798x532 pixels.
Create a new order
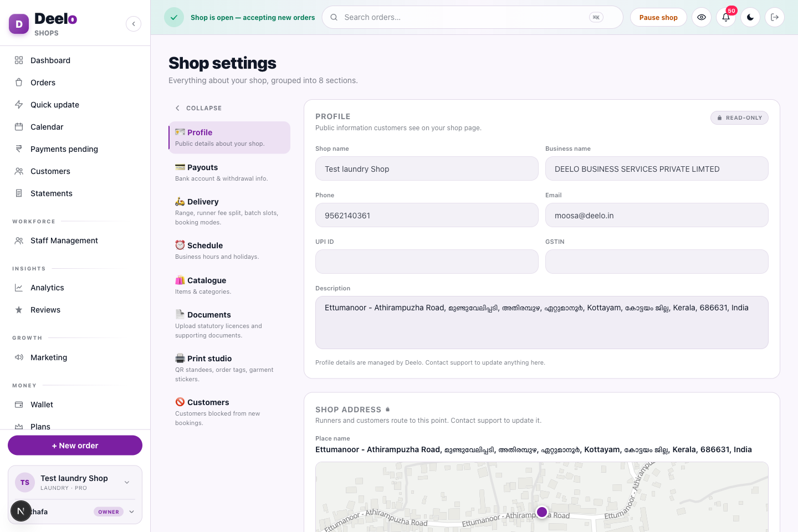tap(75, 446)
